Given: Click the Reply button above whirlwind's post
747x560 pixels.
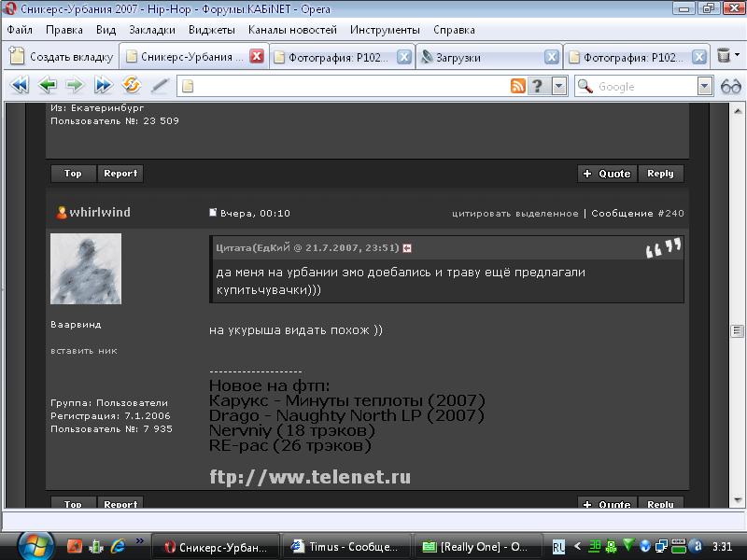Looking at the screenshot, I should 660,174.
